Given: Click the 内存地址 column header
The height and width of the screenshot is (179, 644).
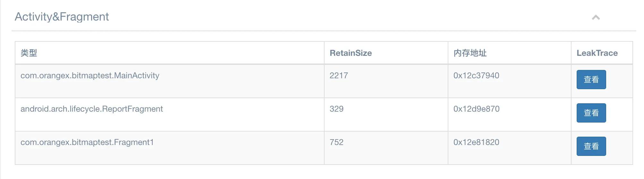Looking at the screenshot, I should [470, 53].
